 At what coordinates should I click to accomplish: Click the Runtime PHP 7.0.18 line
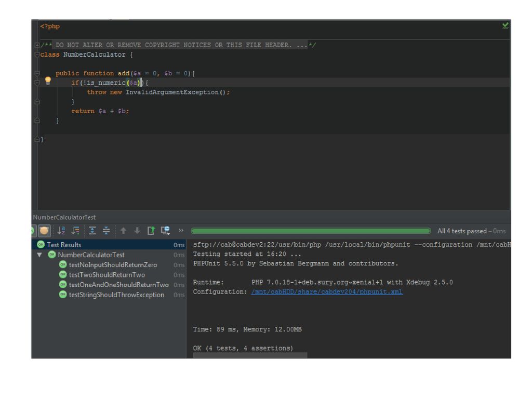pyautogui.click(x=323, y=282)
